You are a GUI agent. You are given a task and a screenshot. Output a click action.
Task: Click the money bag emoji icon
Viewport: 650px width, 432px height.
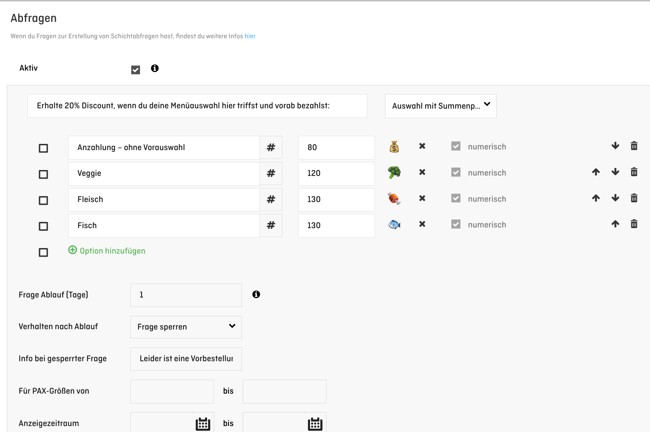coord(394,146)
